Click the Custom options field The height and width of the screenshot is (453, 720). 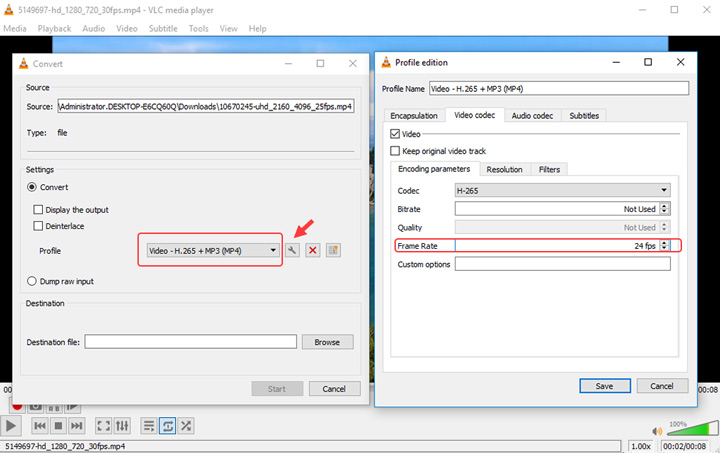[x=562, y=264]
